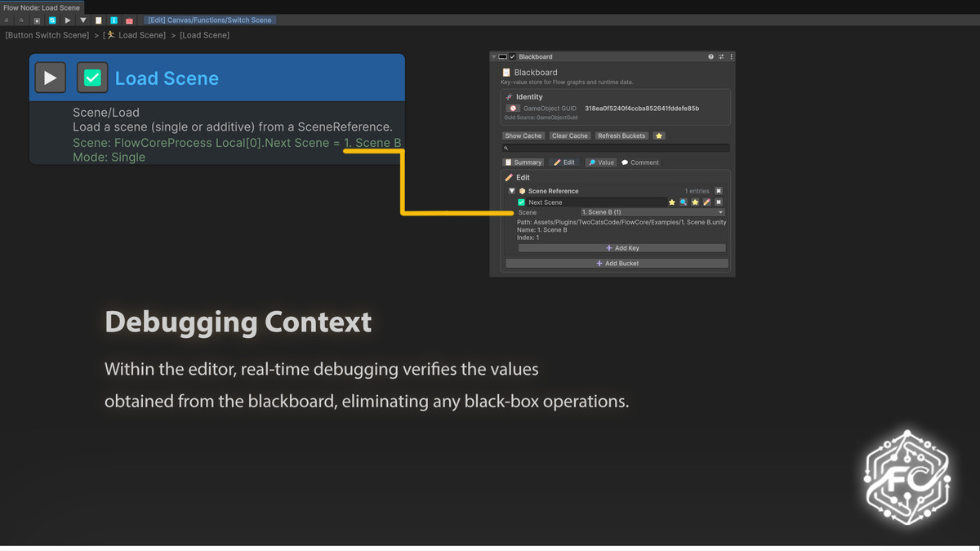This screenshot has width=980, height=551.
Task: Open the down-triangle menu in toolbar
Action: tap(83, 20)
